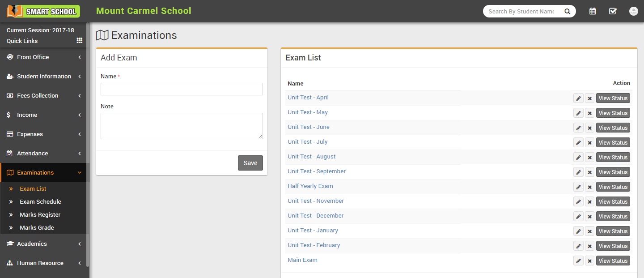Open the Marks Register submenu item
Screen dimensions: 644x278
(x=40, y=215)
